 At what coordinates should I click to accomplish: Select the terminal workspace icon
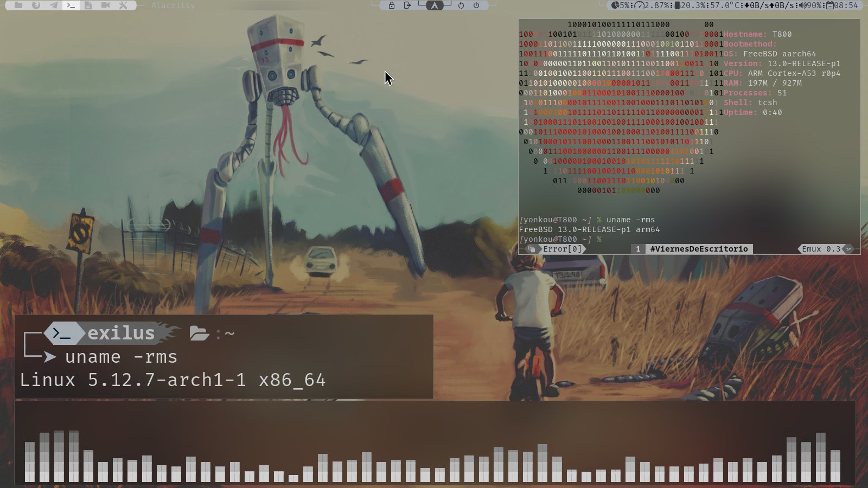[71, 5]
